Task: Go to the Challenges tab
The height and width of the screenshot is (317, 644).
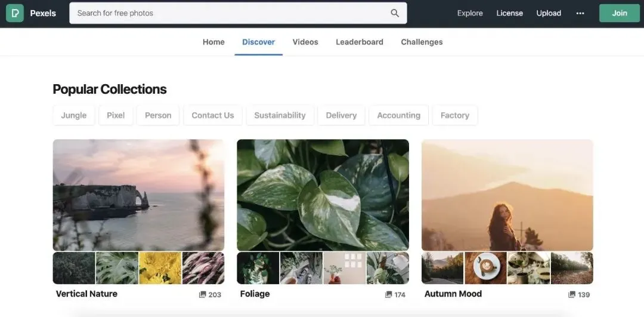Action: click(422, 42)
